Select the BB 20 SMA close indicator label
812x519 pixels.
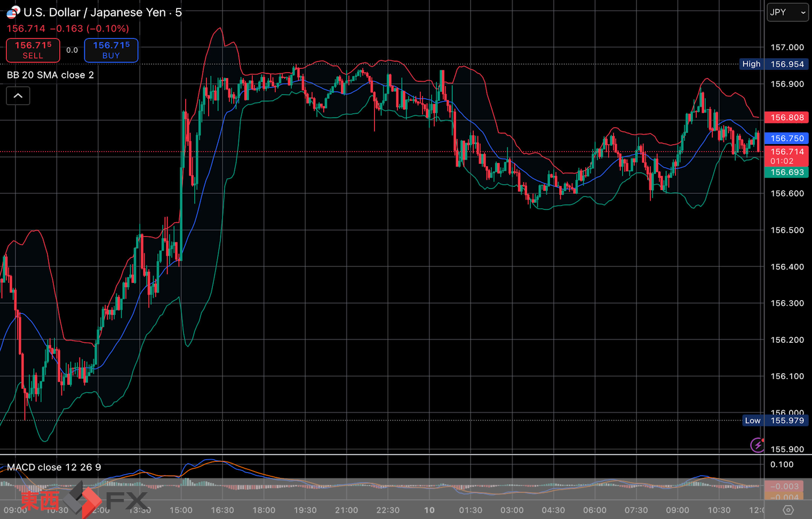[50, 75]
